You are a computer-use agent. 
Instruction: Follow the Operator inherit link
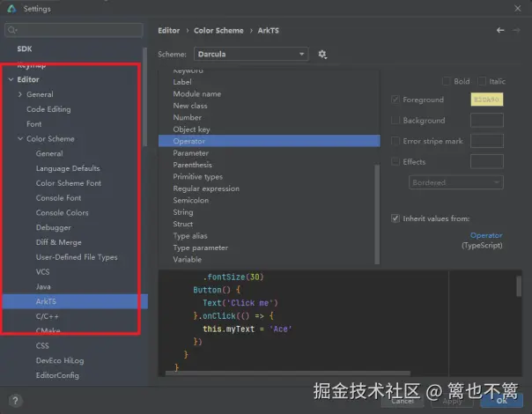click(486, 235)
